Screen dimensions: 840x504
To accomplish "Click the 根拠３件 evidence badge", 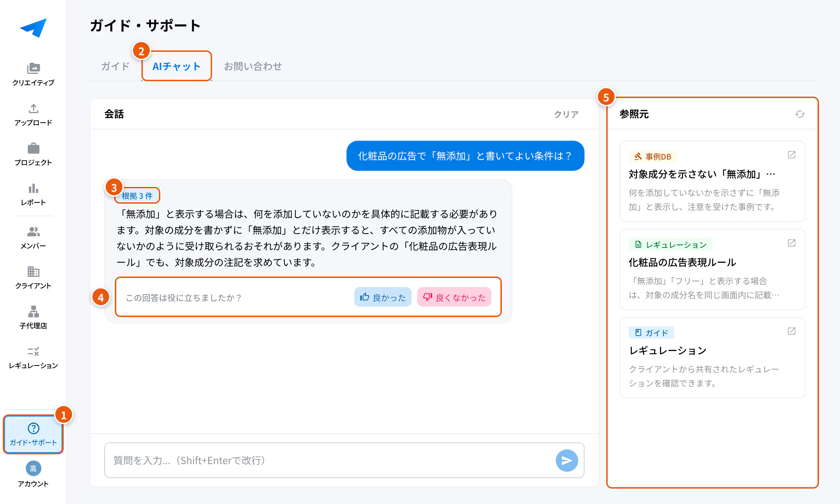I will click(137, 196).
